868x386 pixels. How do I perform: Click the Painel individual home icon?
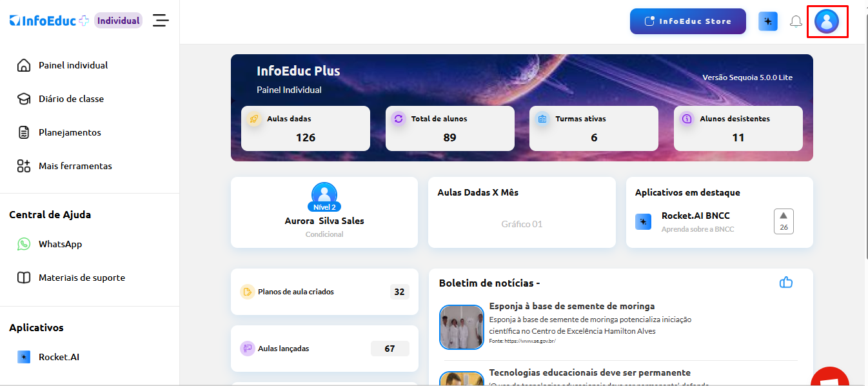pos(24,65)
